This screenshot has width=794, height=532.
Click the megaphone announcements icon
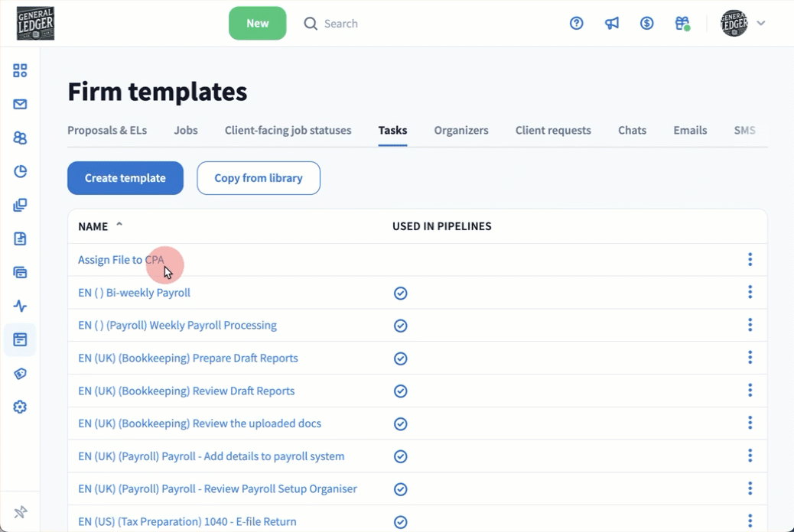[612, 24]
